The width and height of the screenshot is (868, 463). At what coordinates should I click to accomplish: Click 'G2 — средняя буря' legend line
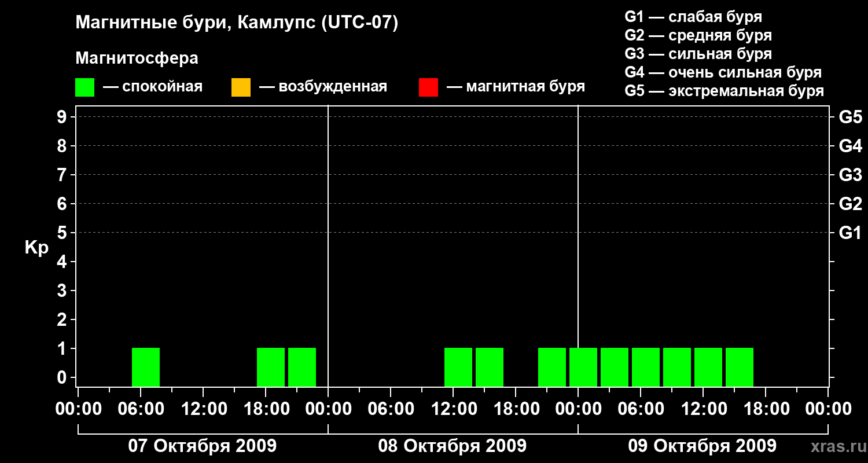[698, 35]
